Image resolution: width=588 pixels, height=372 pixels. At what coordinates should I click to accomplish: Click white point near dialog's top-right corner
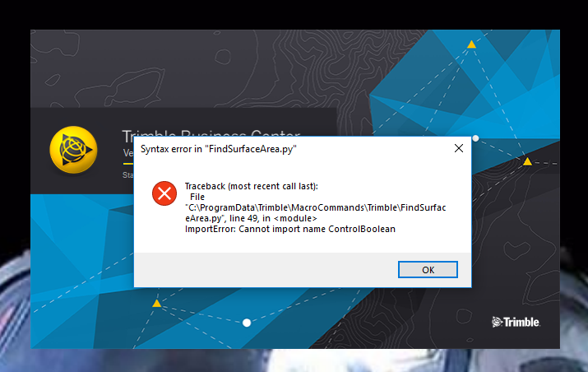(x=475, y=138)
